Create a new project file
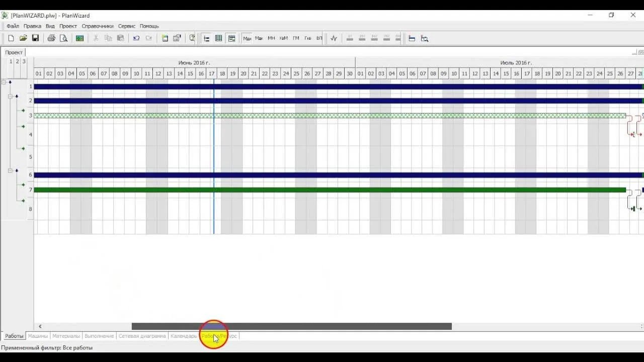The image size is (644, 362). [x=11, y=38]
